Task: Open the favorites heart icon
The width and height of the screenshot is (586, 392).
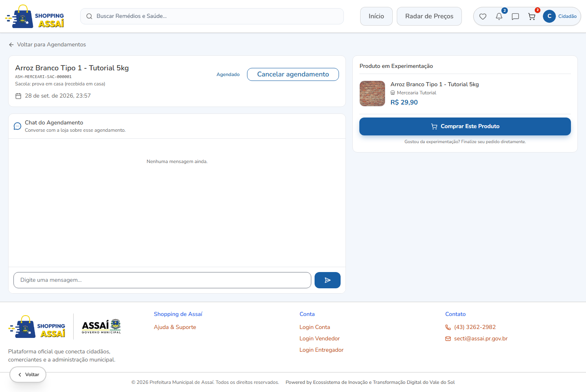Action: click(x=483, y=17)
